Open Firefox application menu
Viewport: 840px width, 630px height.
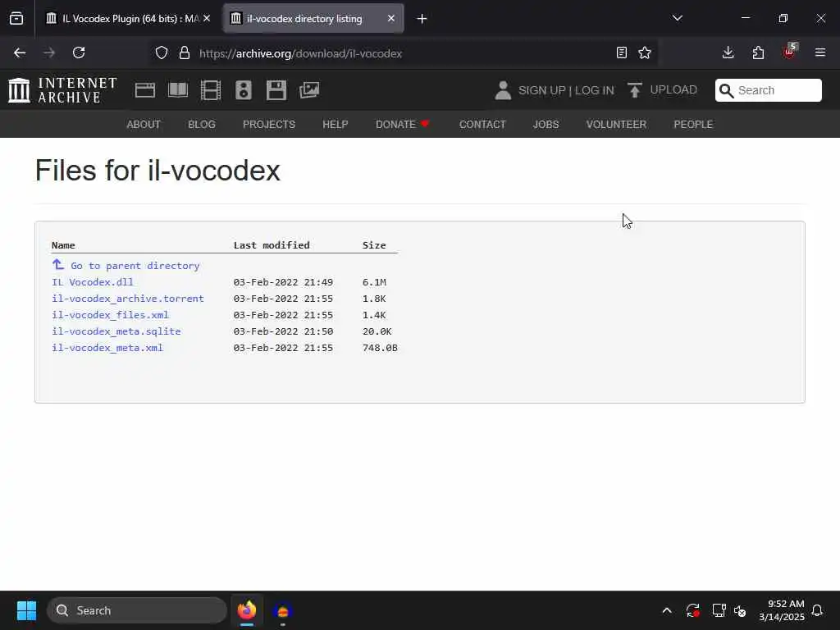pyautogui.click(x=819, y=52)
